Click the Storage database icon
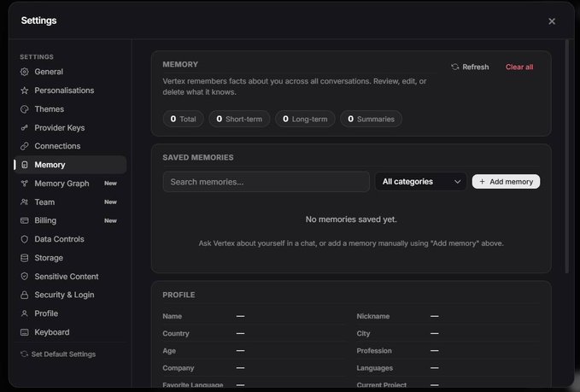The height and width of the screenshot is (392, 580). coord(25,258)
